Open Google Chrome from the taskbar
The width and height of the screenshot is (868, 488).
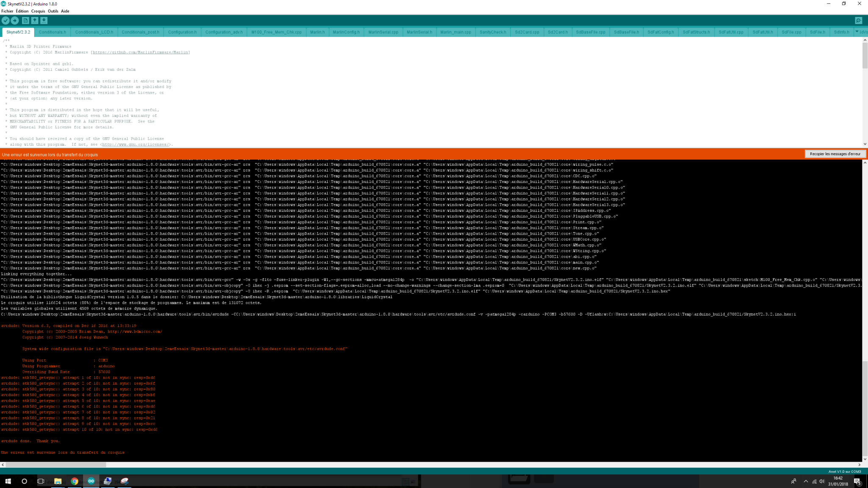[x=75, y=481]
